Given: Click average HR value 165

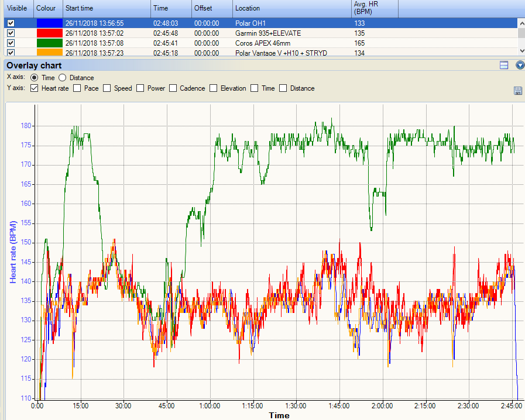Looking at the screenshot, I should pyautogui.click(x=359, y=43).
